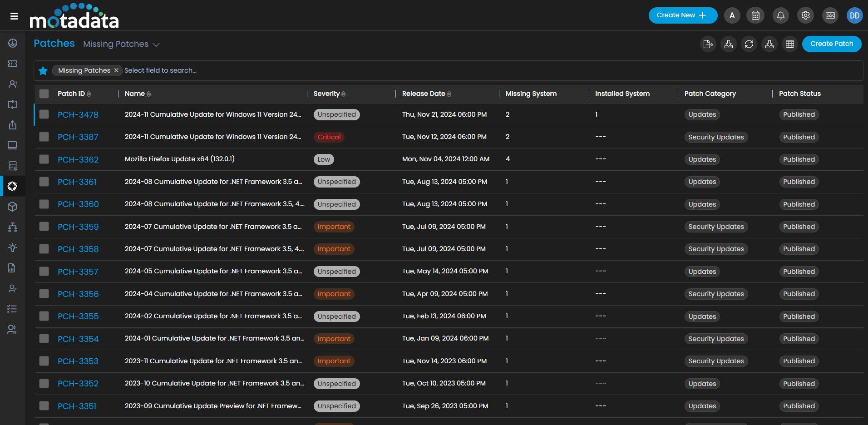Click the download icon next to export file icon

coord(729,44)
